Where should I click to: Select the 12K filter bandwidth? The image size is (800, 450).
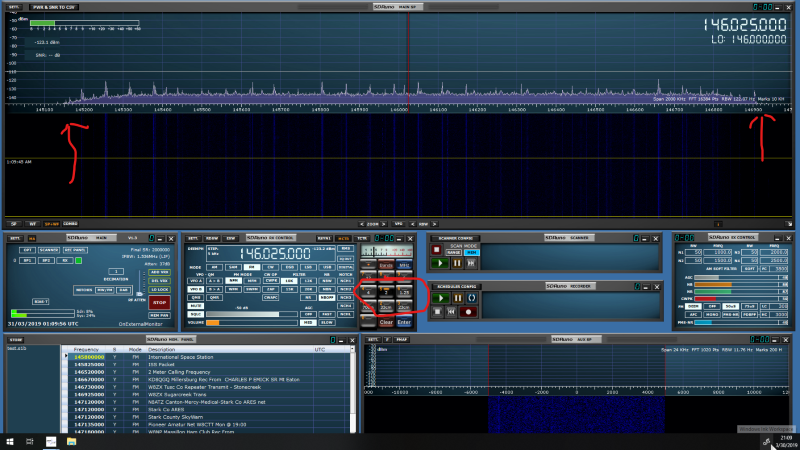point(308,281)
